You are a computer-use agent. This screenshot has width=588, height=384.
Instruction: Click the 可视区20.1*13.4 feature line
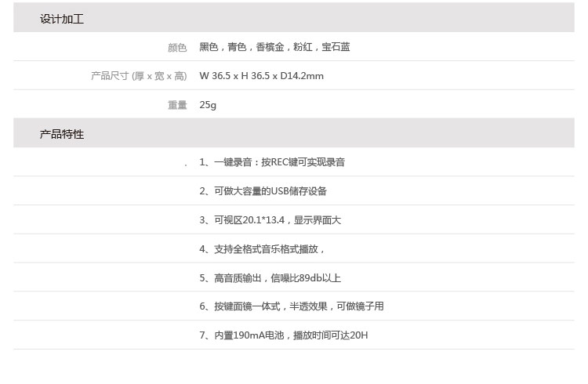click(x=270, y=220)
